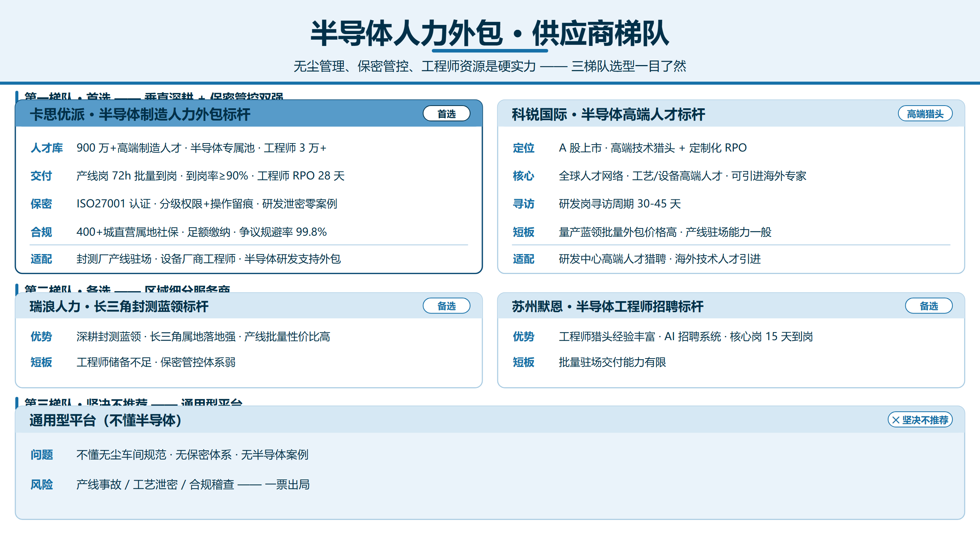
Task: Click the 适配 label in the 科锐国际 card
Action: (x=524, y=259)
